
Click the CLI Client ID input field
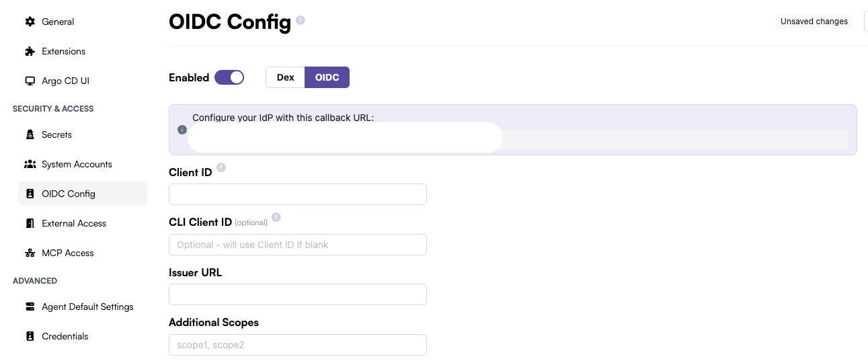[298, 245]
